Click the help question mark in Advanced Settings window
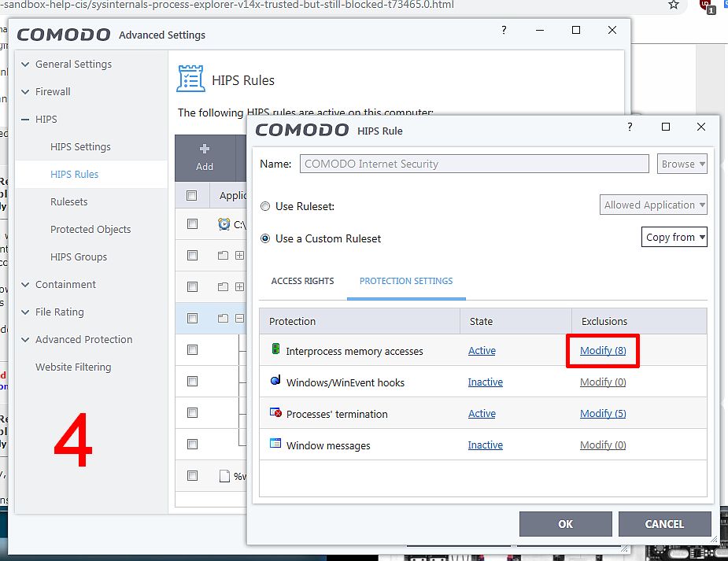This screenshot has width=728, height=561. coord(504,30)
